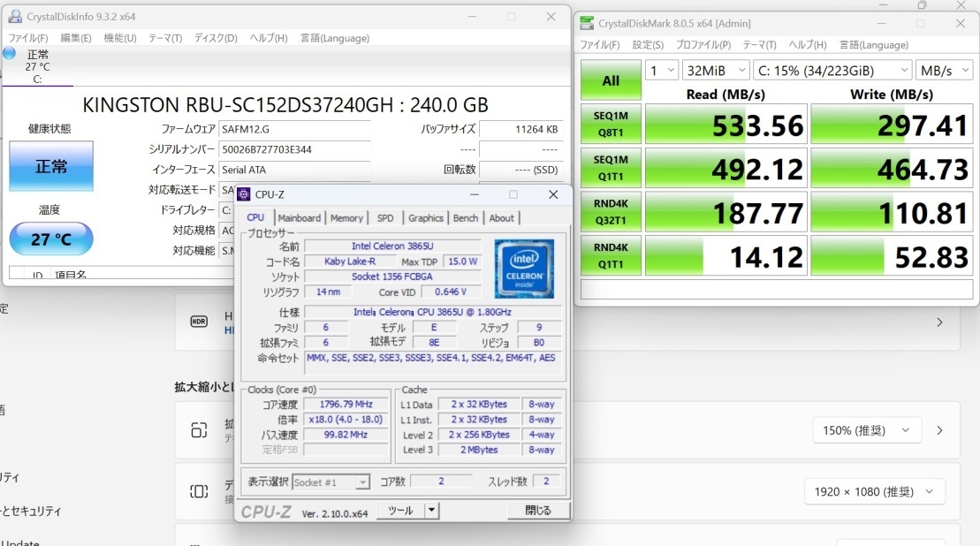
Task: Click the 297.41 sequential write result
Action: coord(892,125)
